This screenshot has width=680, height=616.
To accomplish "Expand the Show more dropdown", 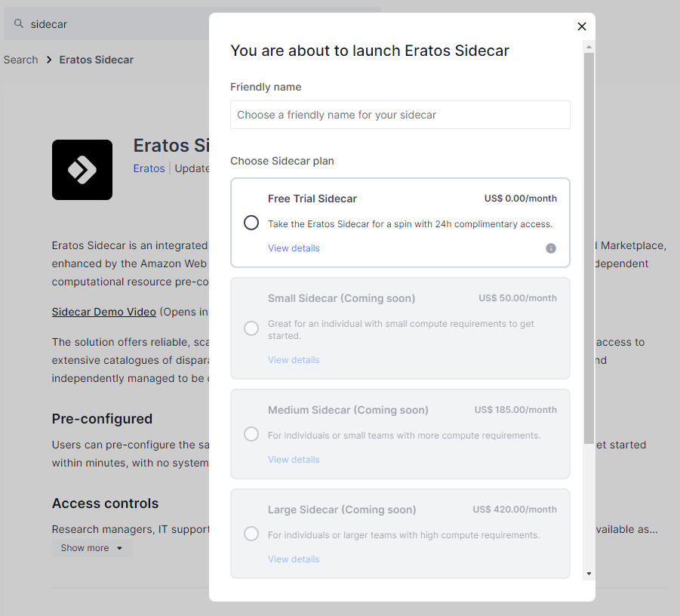I will pyautogui.click(x=92, y=548).
